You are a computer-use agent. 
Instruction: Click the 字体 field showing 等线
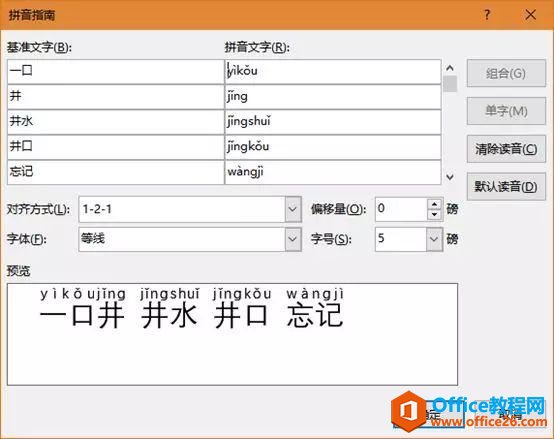182,239
